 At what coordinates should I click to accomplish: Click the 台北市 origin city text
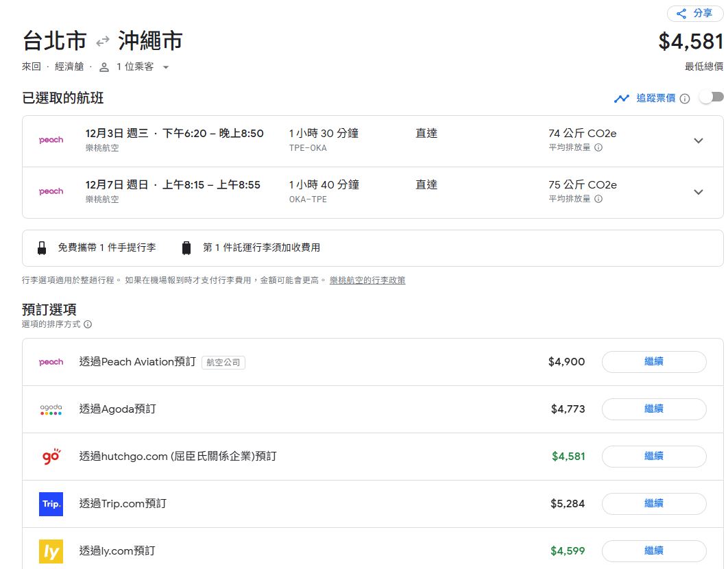[x=55, y=41]
